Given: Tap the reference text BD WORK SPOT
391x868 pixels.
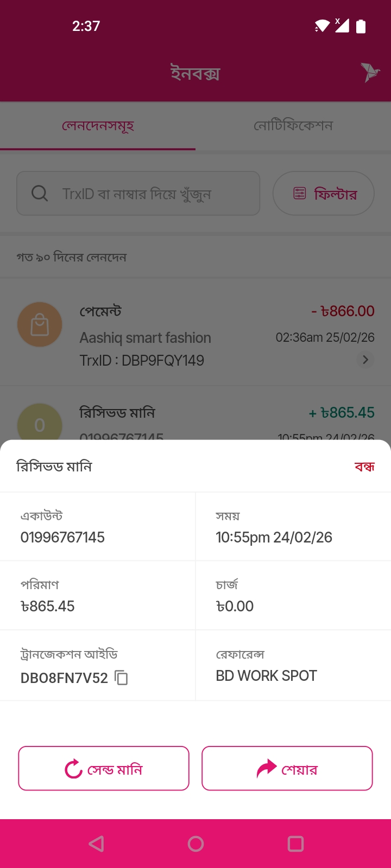Looking at the screenshot, I should click(266, 675).
